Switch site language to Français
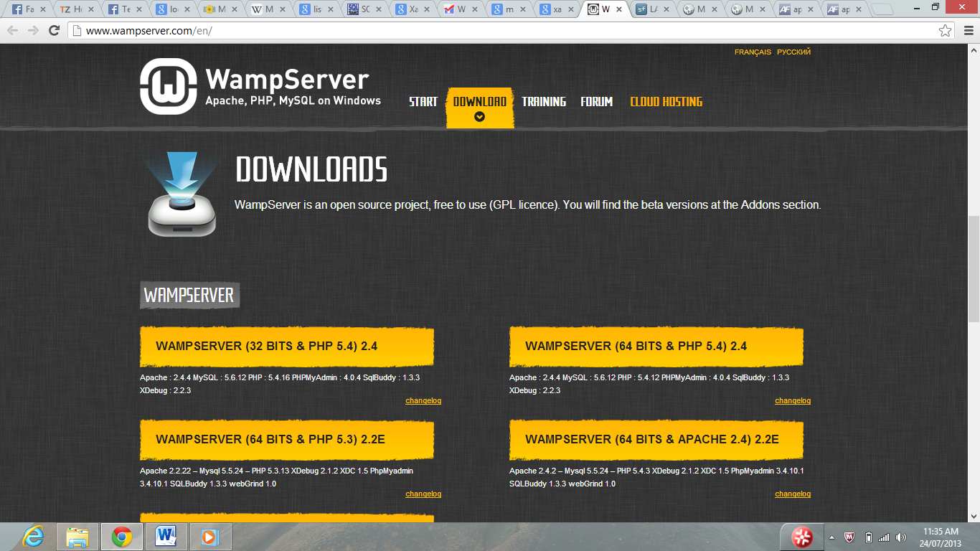Image resolution: width=980 pixels, height=551 pixels. (753, 52)
